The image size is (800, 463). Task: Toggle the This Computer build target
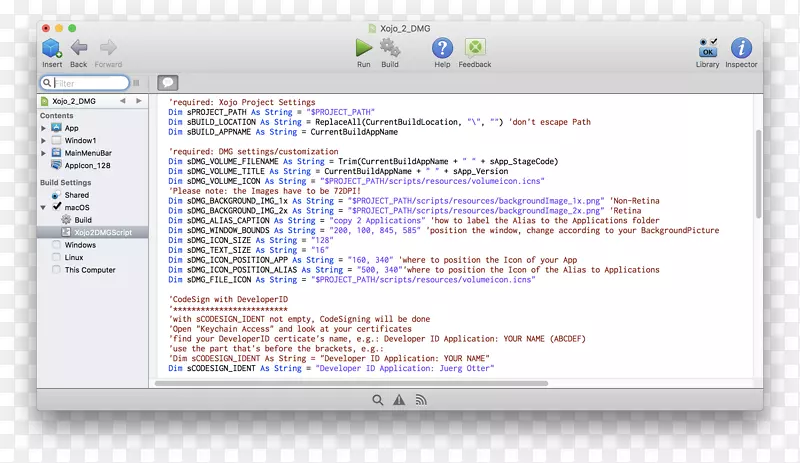[x=56, y=270]
